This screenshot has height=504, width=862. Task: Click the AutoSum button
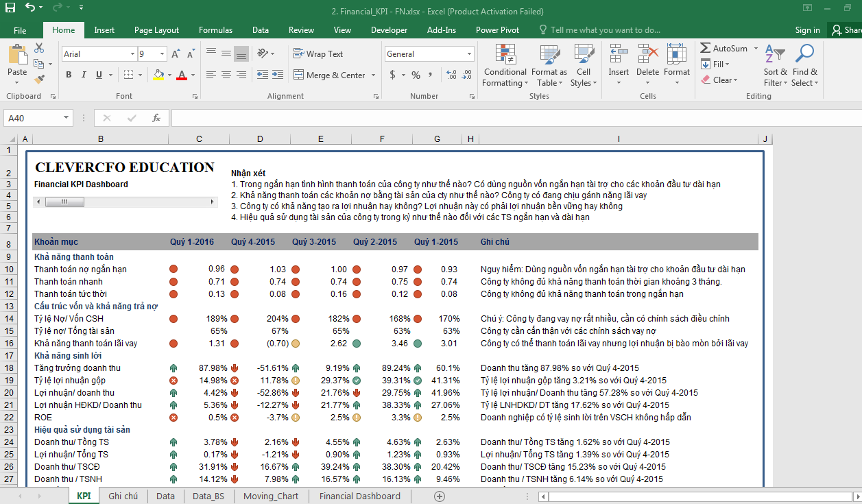tap(723, 49)
